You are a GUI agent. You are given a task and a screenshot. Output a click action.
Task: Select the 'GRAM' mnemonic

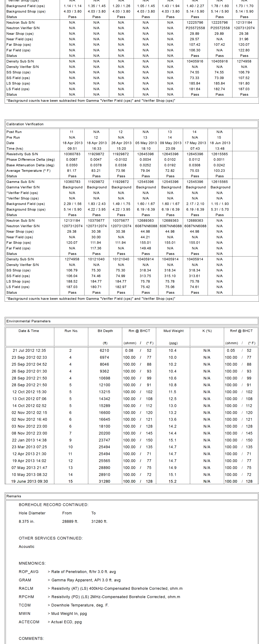(x=25, y=580)
